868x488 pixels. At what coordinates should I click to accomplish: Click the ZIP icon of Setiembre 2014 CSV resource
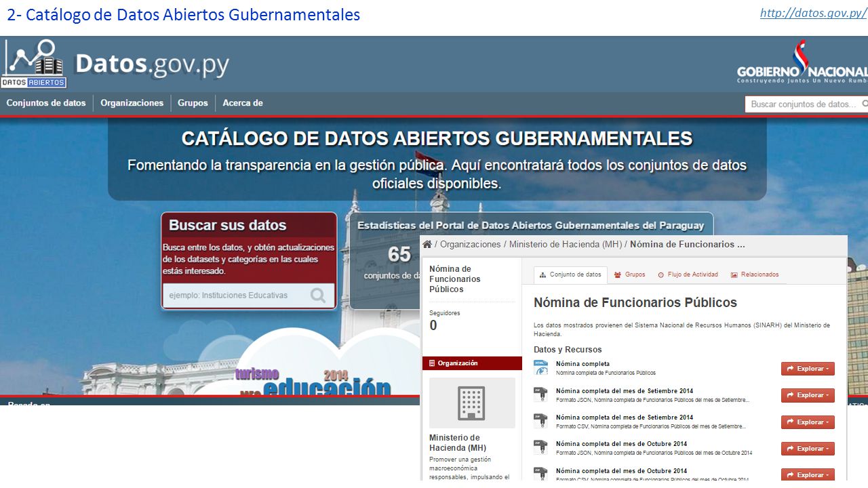(540, 421)
